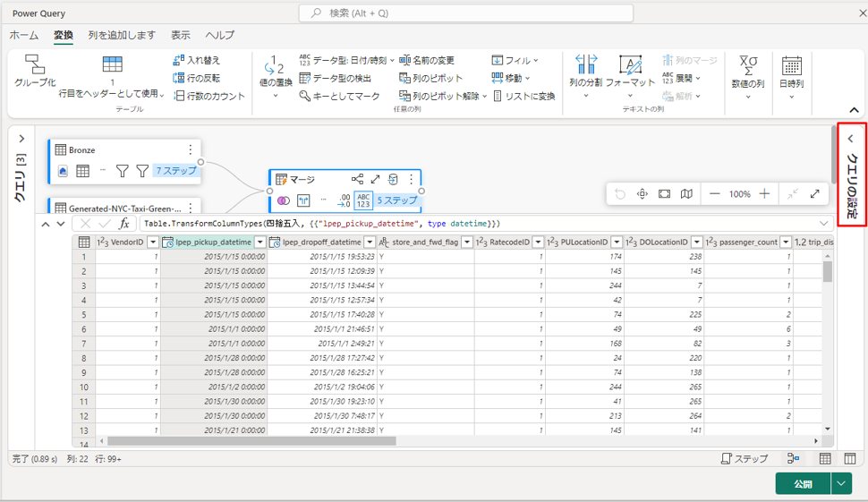This screenshot has width=868, height=502.
Task: Switch to 列を追加します tab
Action: (122, 35)
